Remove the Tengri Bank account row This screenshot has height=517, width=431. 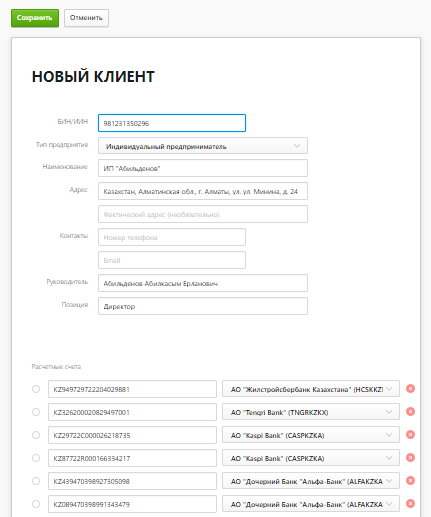tap(410, 412)
